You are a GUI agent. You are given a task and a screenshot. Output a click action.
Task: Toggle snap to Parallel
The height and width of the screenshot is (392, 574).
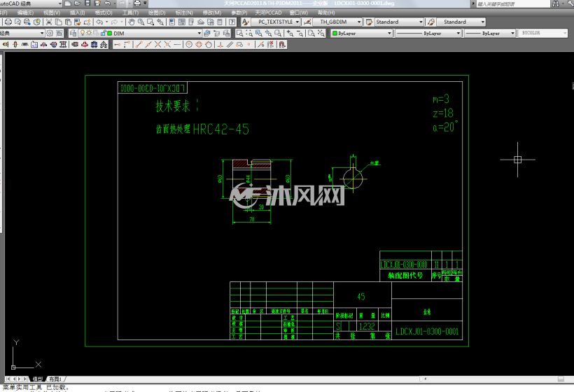[x=230, y=45]
